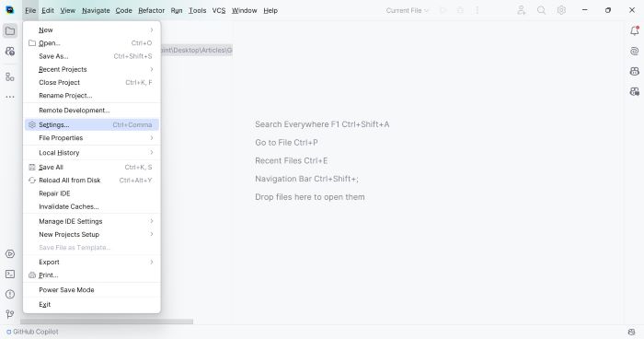Choose Open... from the File menu

coord(92,42)
